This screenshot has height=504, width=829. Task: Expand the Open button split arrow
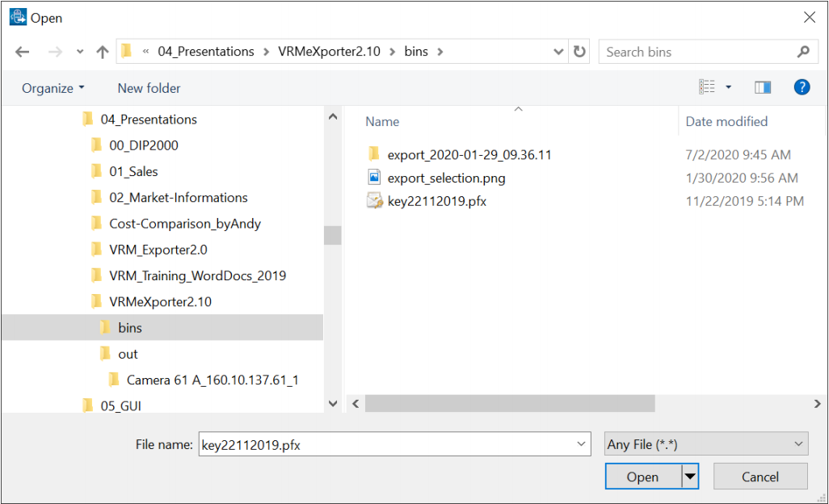point(690,477)
